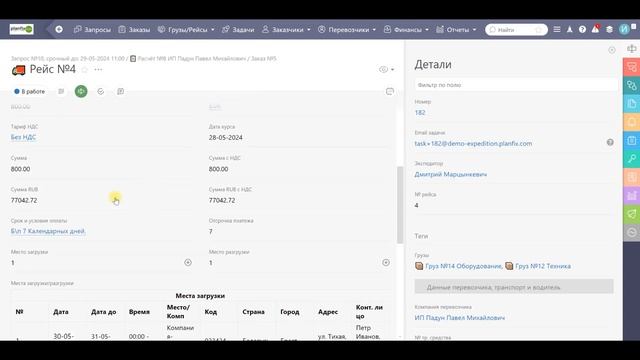The width and height of the screenshot is (640, 360).
Task: Expand the Грузы/Рейсы menu
Action: point(186,29)
